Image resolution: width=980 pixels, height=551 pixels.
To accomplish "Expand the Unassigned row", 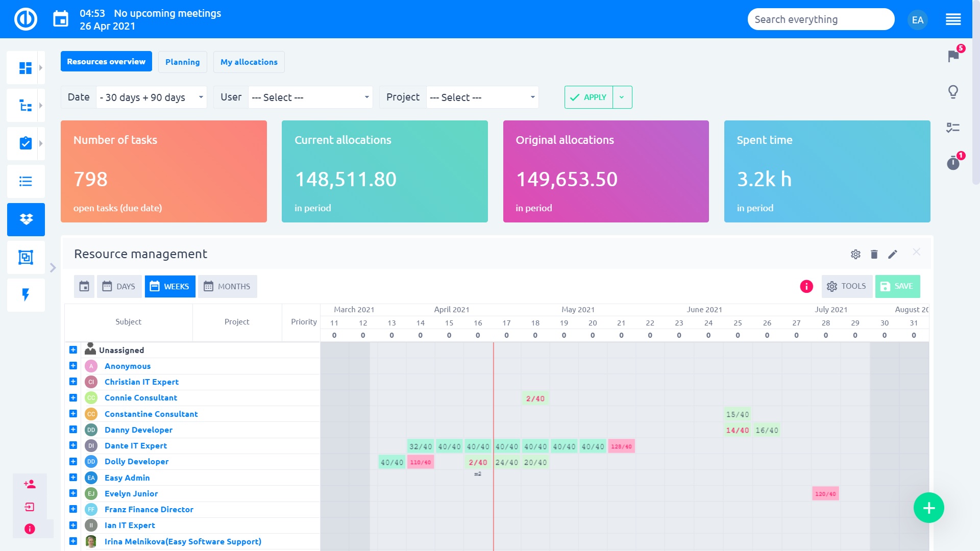I will click(x=73, y=350).
